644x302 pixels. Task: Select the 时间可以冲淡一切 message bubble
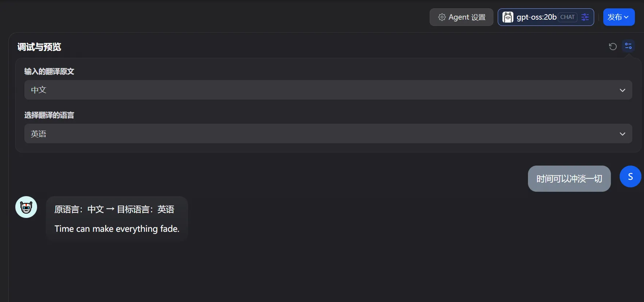pyautogui.click(x=569, y=179)
